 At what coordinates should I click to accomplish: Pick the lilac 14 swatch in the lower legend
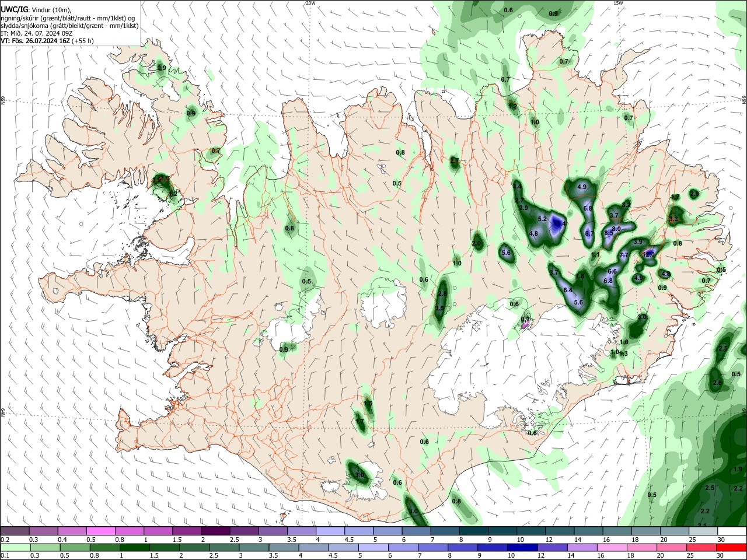point(582,547)
